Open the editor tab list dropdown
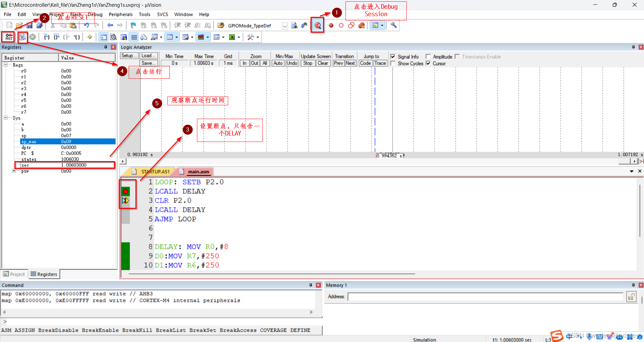The width and height of the screenshot is (644, 342). pos(632,172)
